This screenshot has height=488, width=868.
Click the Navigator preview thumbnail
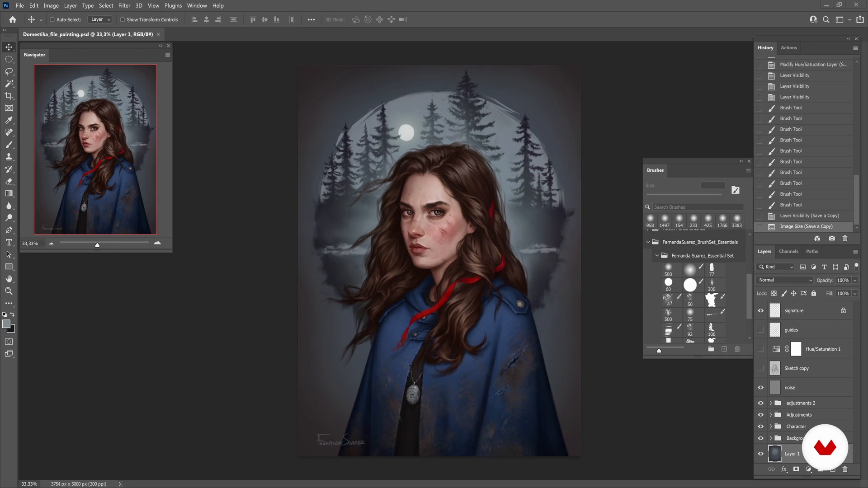95,150
